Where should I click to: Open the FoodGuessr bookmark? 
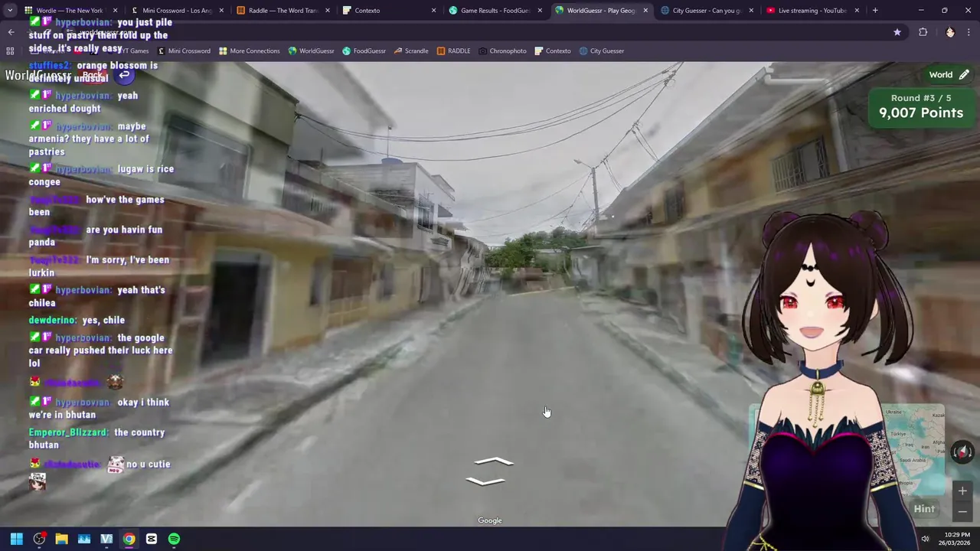(364, 51)
